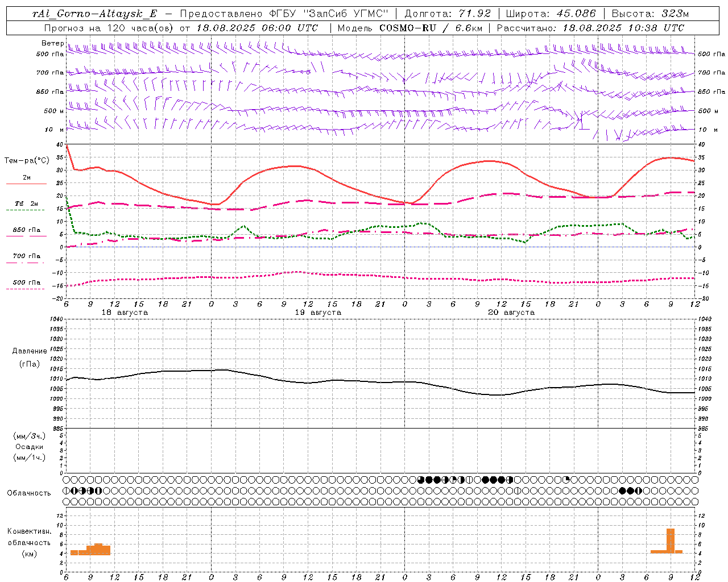Click the 19 августа date label
The image size is (728, 582).
tap(318, 313)
